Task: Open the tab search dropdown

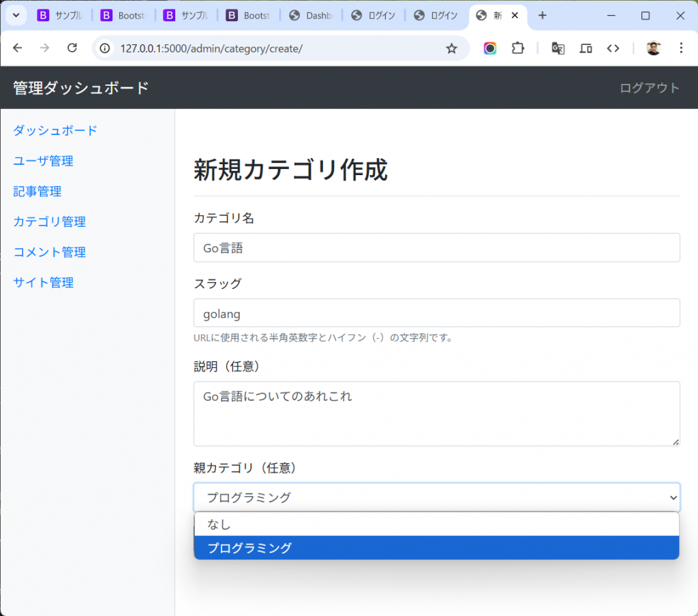Action: [16, 16]
